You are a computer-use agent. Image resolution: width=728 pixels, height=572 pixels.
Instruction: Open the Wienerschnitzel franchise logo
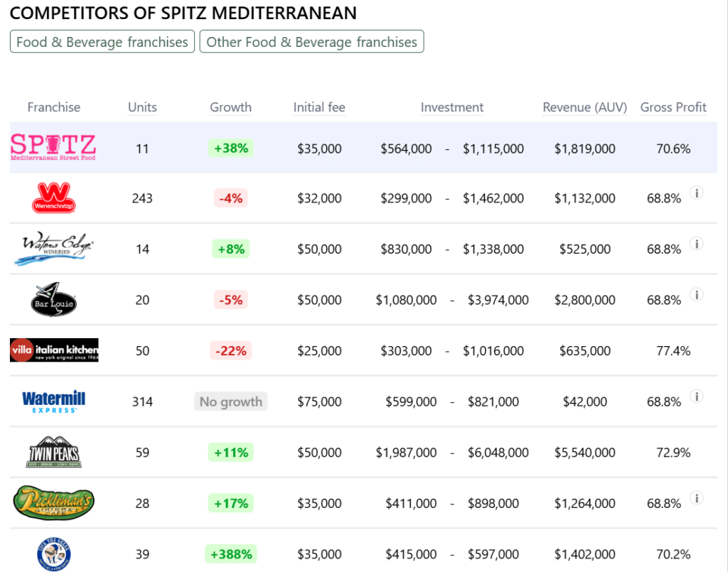coord(54,198)
